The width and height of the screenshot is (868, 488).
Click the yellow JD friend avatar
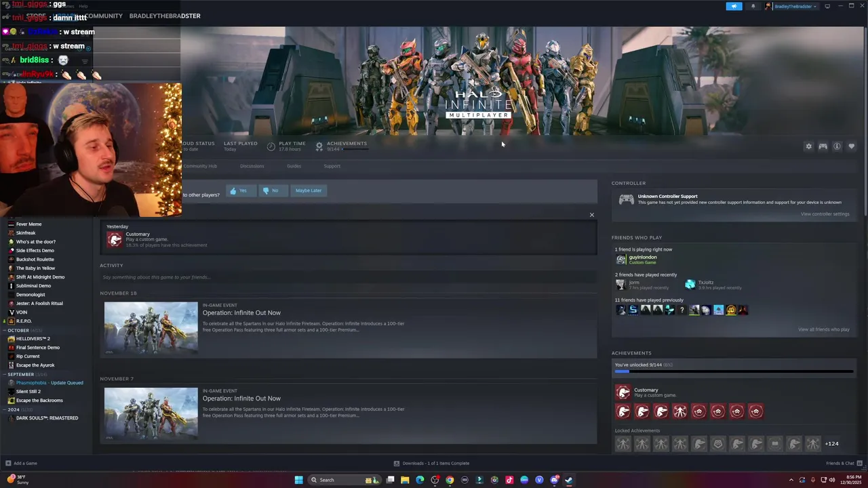(x=731, y=310)
